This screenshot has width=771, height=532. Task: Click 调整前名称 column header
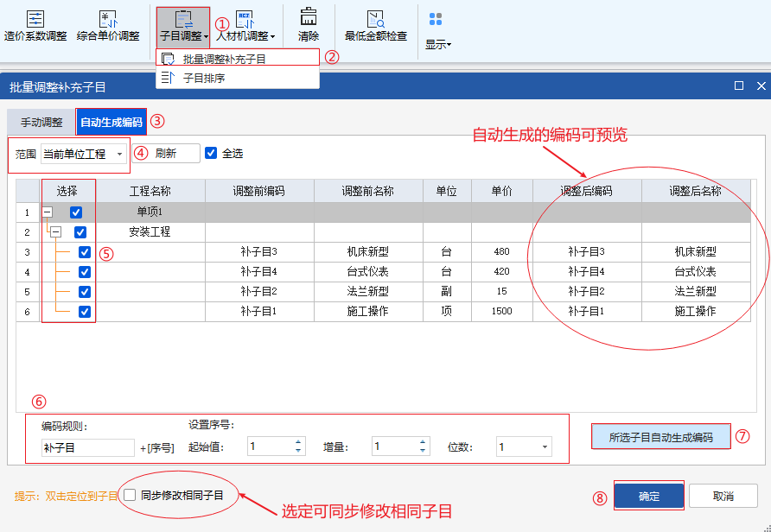point(368,191)
